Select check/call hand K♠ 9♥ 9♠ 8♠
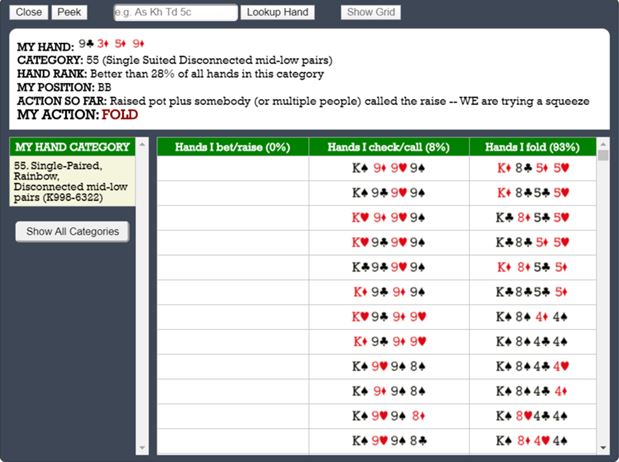 389,366
